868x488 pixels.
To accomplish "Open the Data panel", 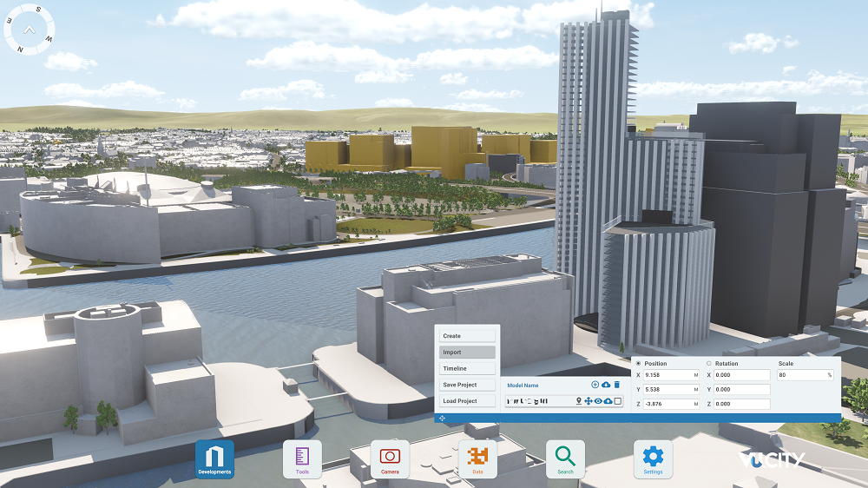I will tap(477, 459).
